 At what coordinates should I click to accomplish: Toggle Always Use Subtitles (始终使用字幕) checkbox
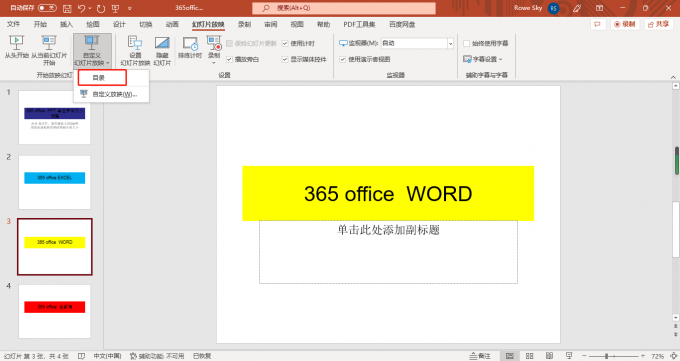pos(467,43)
